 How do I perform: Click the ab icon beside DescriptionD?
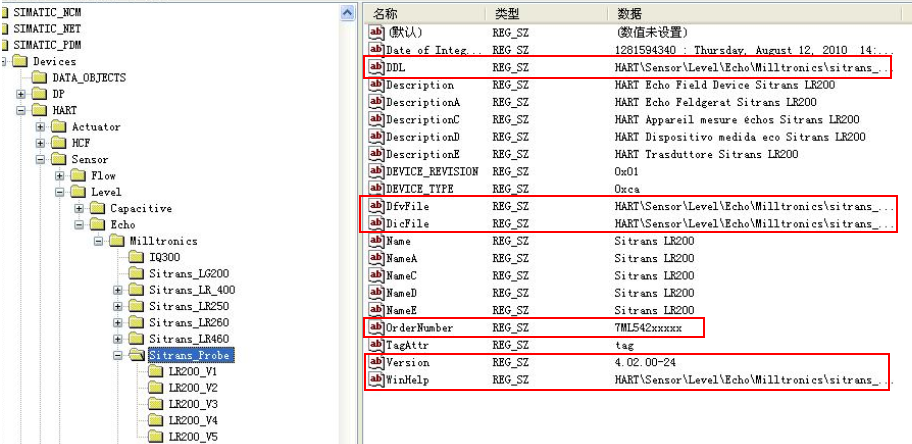coord(377,137)
